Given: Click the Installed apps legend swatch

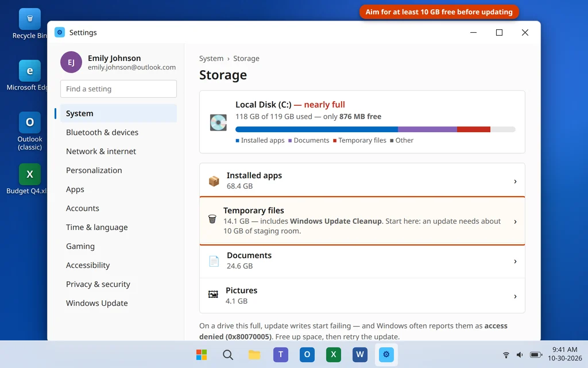Looking at the screenshot, I should [237, 141].
